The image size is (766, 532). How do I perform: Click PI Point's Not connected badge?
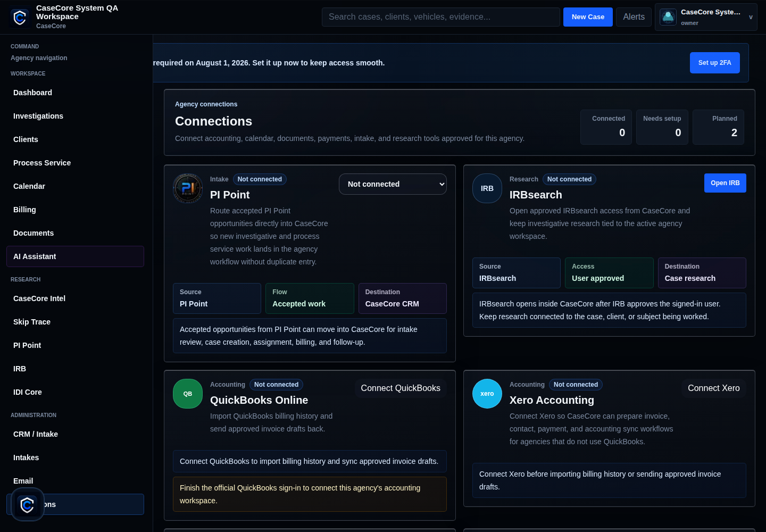tap(260, 179)
